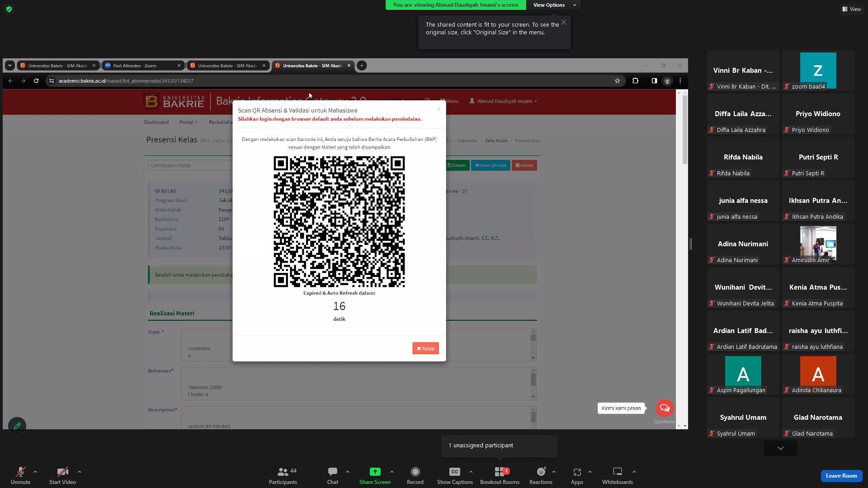Open the browser three-dot menu
This screenshot has width=868, height=488.
tap(680, 81)
